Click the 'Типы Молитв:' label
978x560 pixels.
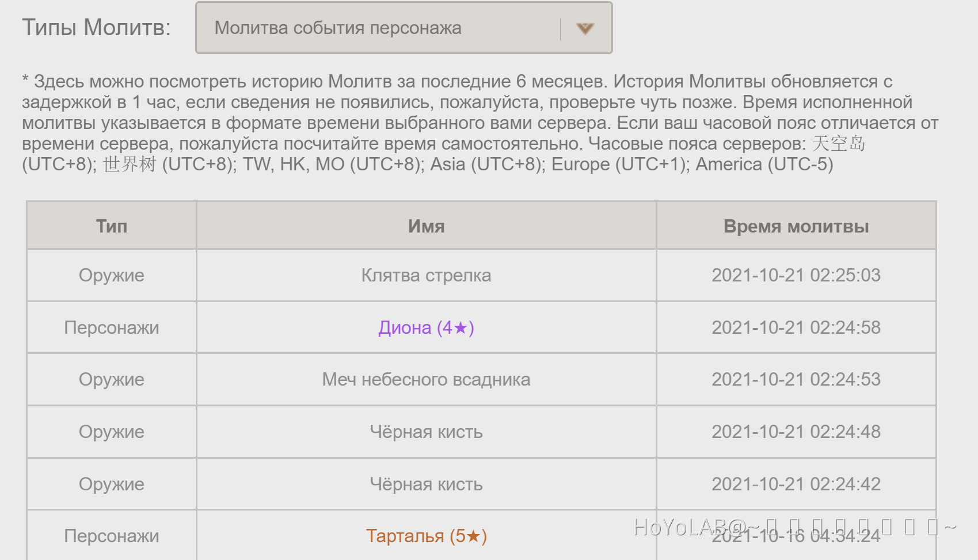[x=96, y=28]
